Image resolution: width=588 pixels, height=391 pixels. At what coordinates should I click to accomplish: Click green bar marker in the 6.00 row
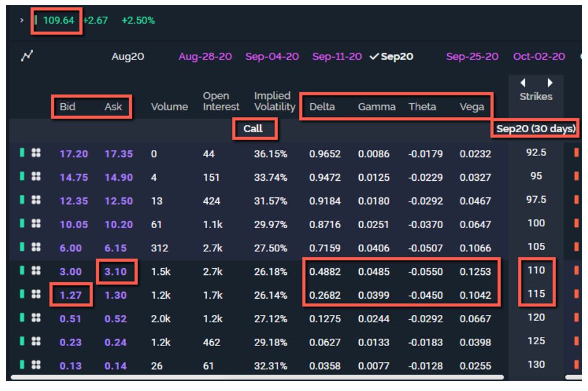pyautogui.click(x=22, y=247)
